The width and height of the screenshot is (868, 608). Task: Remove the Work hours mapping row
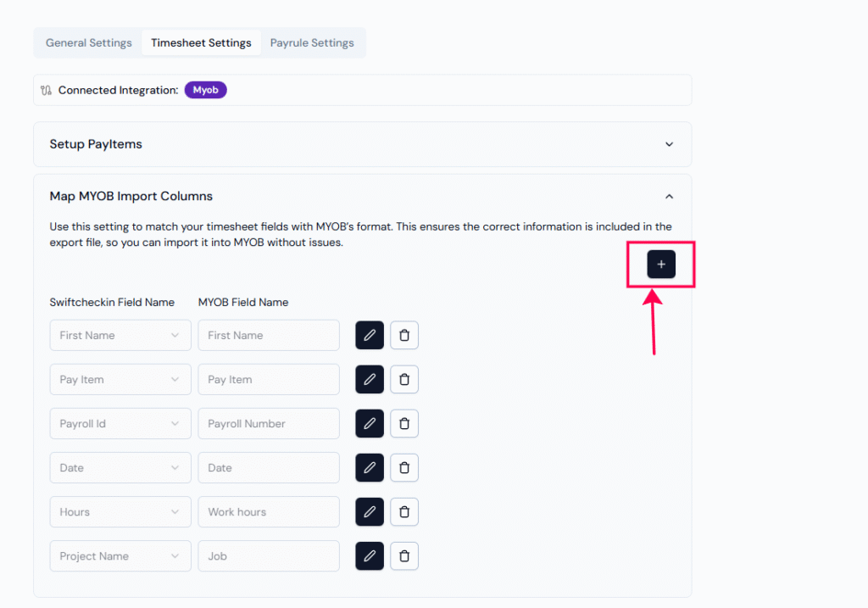[x=404, y=511]
